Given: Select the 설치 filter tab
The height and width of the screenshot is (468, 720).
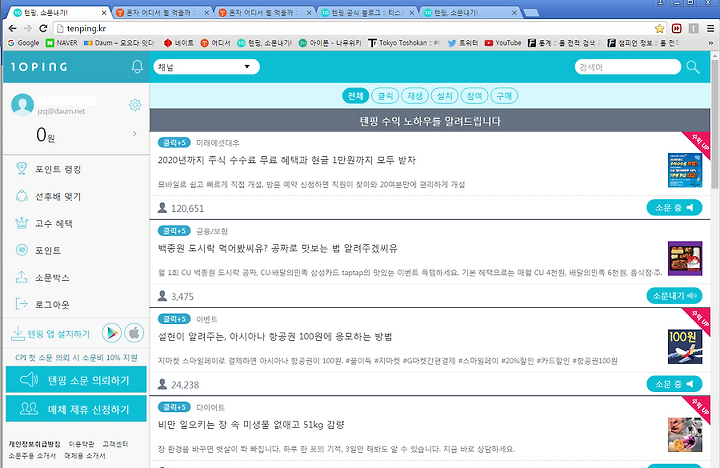Looking at the screenshot, I should 444,96.
